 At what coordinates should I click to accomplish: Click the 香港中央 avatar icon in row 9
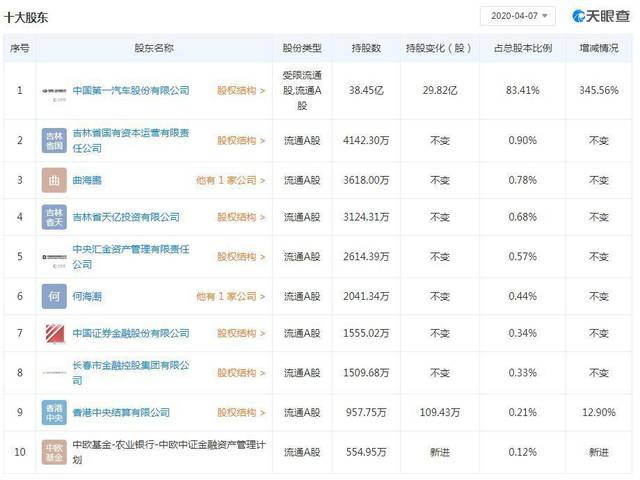pos(54,412)
